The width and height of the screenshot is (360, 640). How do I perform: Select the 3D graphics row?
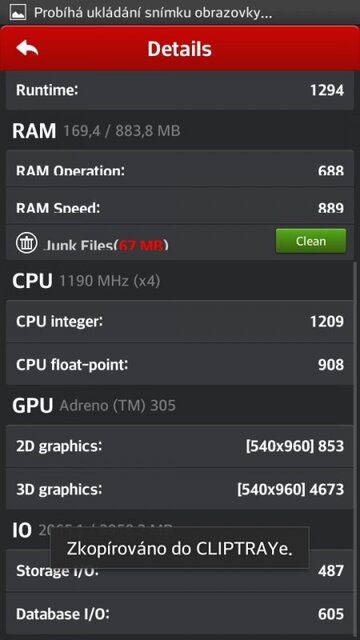click(180, 489)
